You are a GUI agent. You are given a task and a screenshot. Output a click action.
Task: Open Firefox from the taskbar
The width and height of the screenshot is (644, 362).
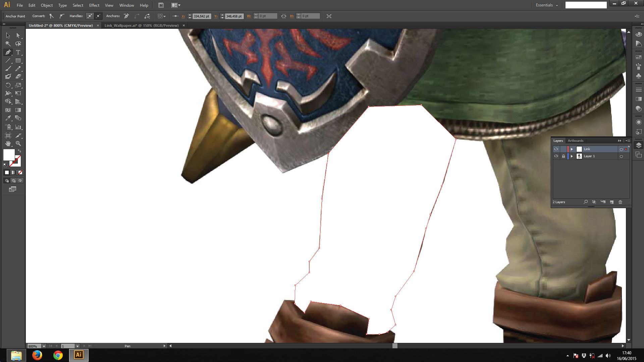click(37, 355)
